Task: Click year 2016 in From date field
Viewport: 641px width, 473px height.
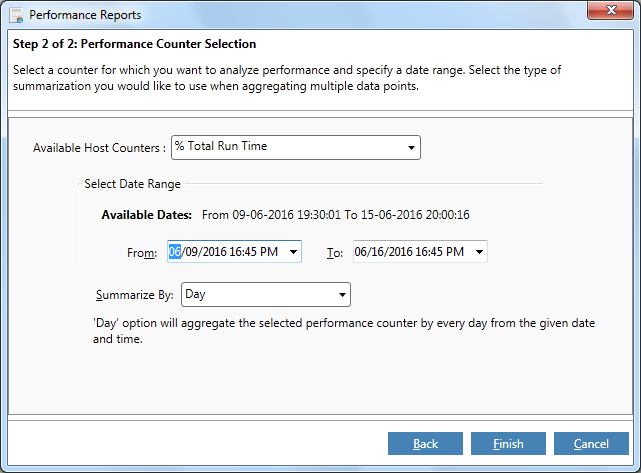Action: pos(213,252)
